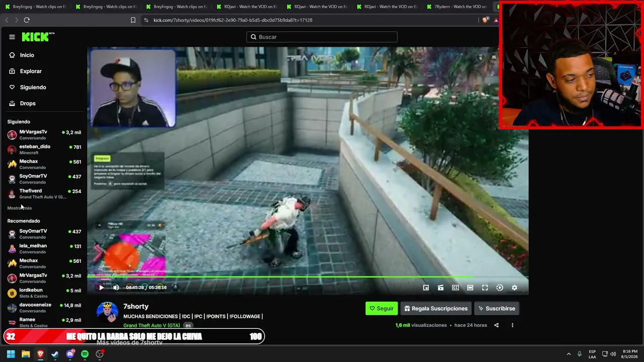Open the three-dot more options menu
The image size is (644, 362).
[x=512, y=325]
